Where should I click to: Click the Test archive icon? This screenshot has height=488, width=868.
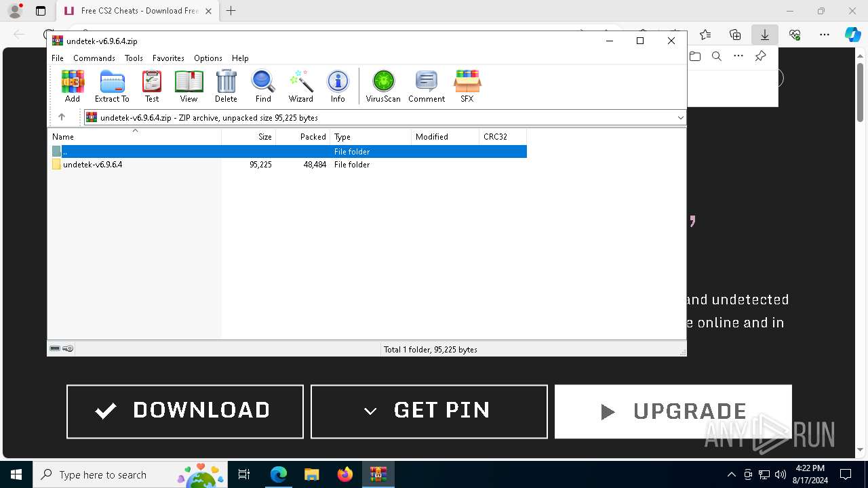[152, 86]
